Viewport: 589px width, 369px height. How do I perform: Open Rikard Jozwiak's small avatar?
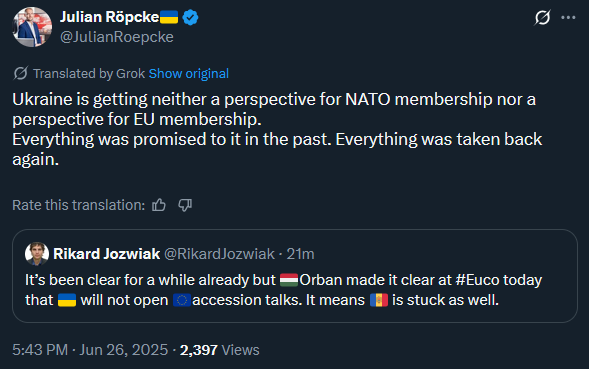[x=37, y=254]
